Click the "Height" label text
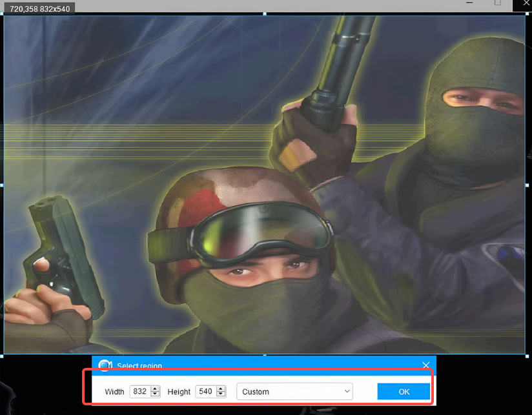 click(179, 392)
